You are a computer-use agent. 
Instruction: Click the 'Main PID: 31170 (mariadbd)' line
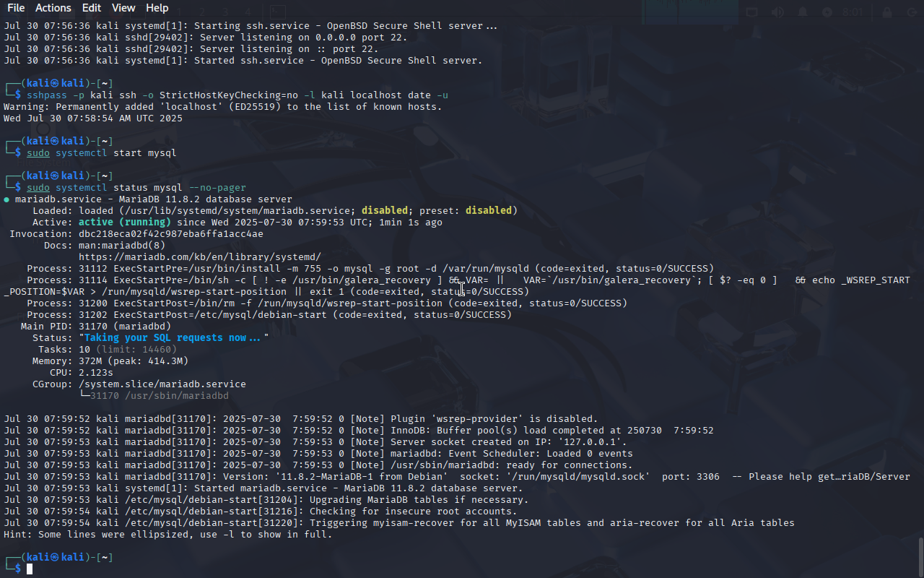click(96, 327)
